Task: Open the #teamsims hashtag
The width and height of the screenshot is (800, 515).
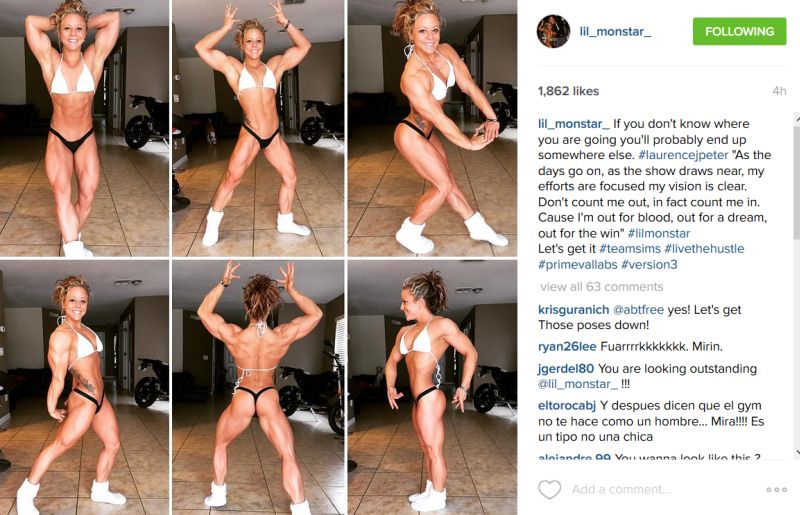Action: point(630,249)
